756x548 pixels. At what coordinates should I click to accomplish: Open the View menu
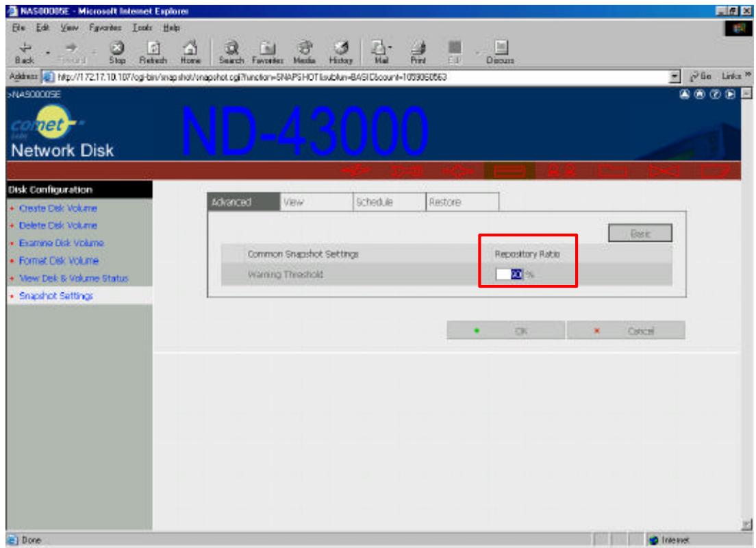point(69,28)
